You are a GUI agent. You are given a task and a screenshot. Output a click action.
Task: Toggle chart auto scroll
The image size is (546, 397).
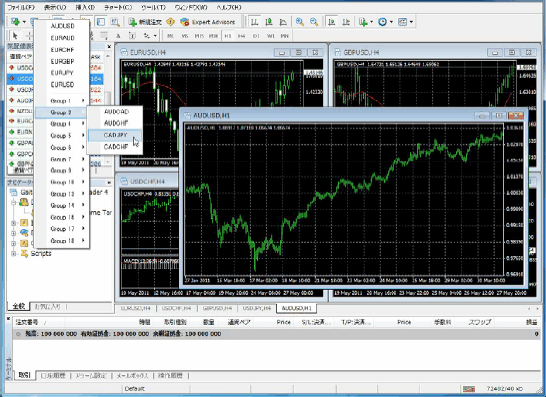pos(332,22)
